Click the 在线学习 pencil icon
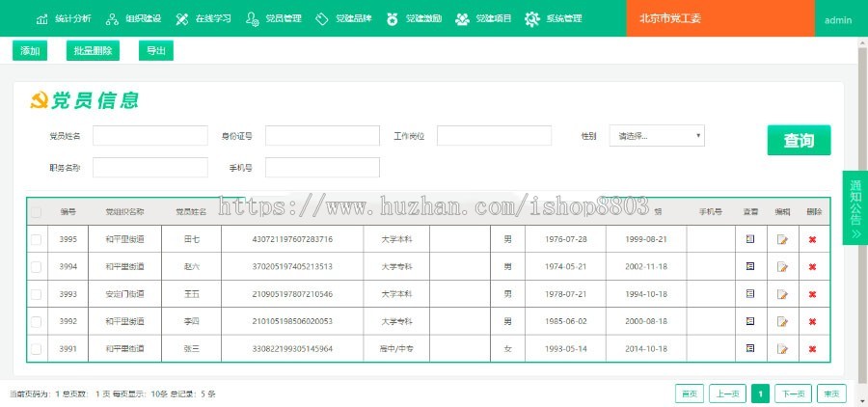Screen dimensions: 868x407 182,19
